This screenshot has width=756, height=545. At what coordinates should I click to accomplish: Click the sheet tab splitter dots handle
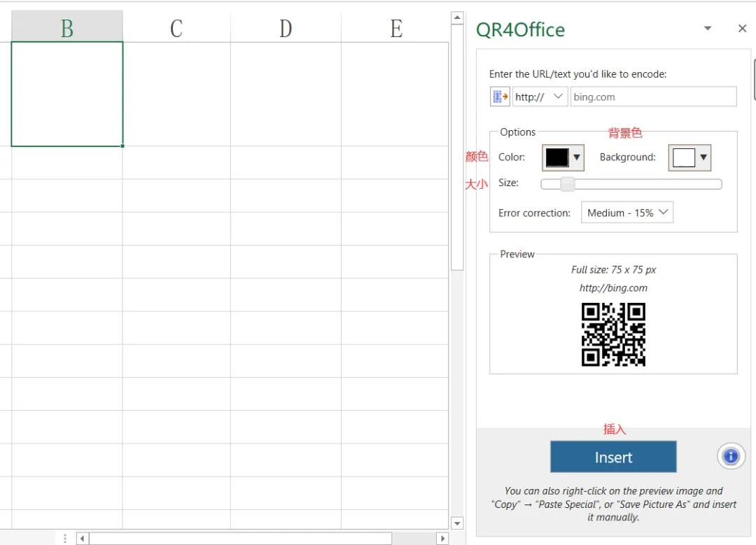[x=65, y=538]
